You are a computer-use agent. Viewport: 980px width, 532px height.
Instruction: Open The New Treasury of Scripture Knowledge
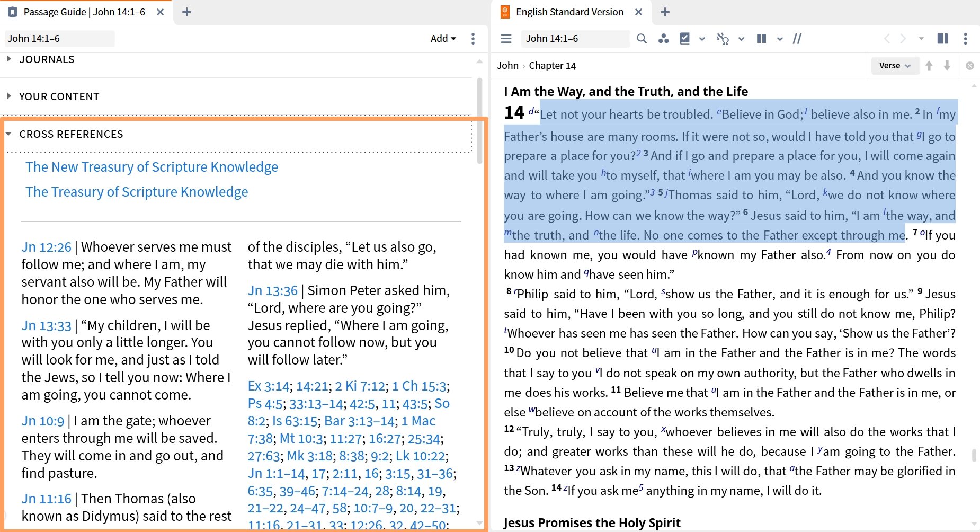[x=152, y=167]
